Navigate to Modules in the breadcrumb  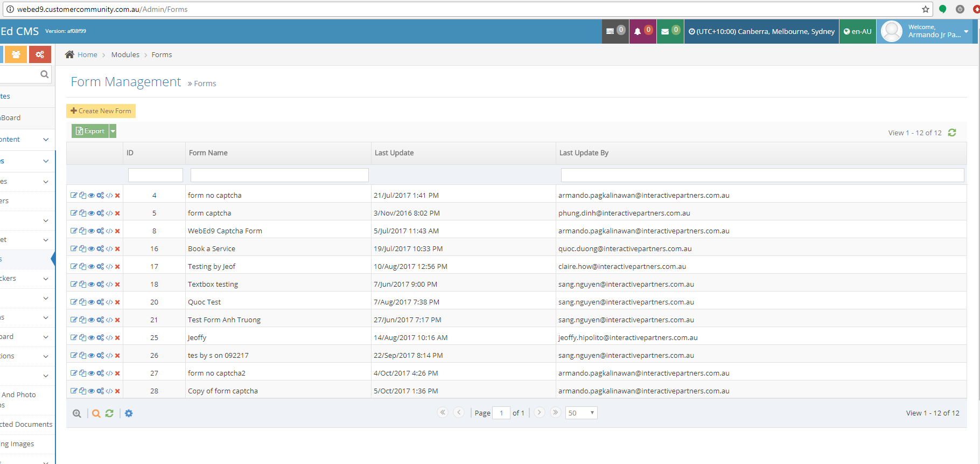(x=125, y=54)
